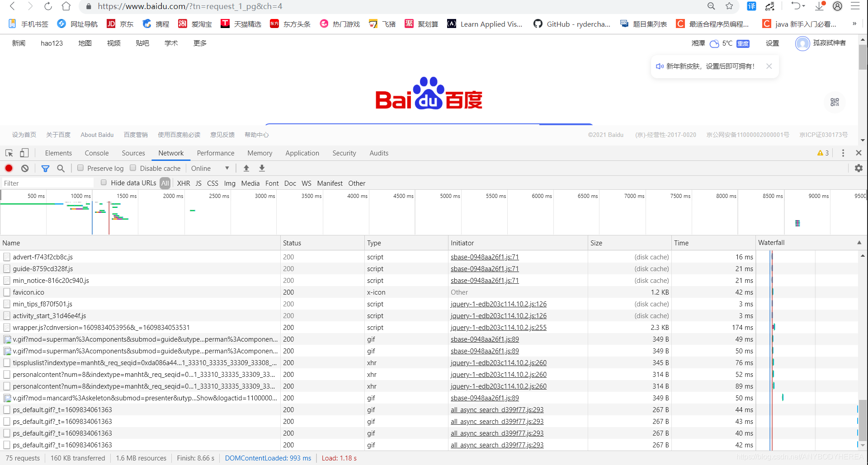This screenshot has width=868, height=465.
Task: Open the translate extension icon
Action: (x=751, y=6)
